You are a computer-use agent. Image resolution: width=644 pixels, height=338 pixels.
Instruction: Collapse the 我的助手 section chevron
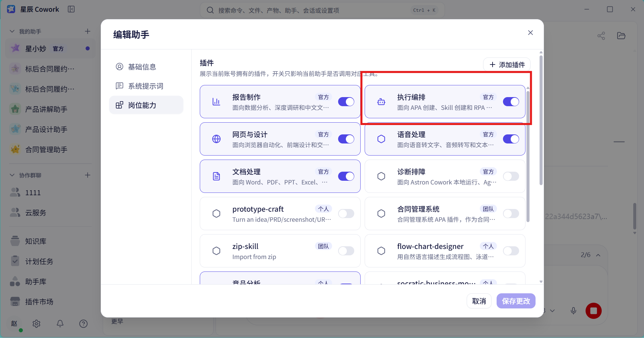(x=12, y=31)
